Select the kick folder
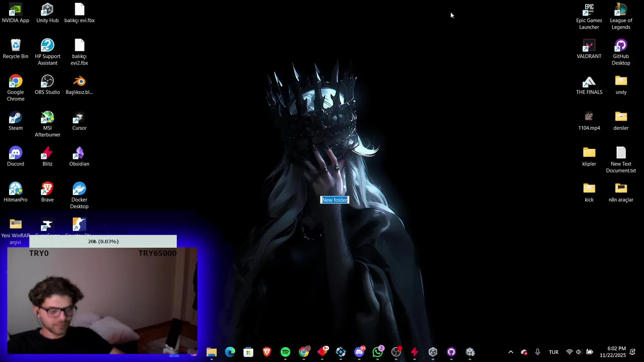The image size is (644, 362). 589,193
